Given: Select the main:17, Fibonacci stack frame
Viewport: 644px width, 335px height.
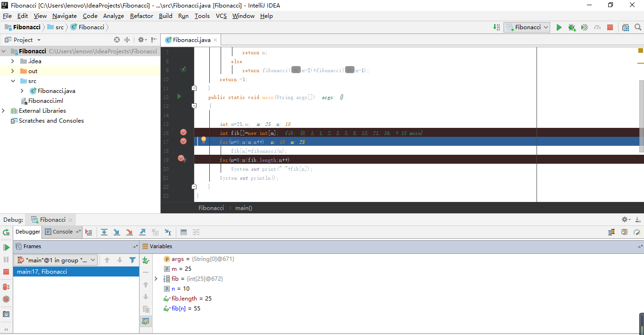Looking at the screenshot, I should pos(76,272).
